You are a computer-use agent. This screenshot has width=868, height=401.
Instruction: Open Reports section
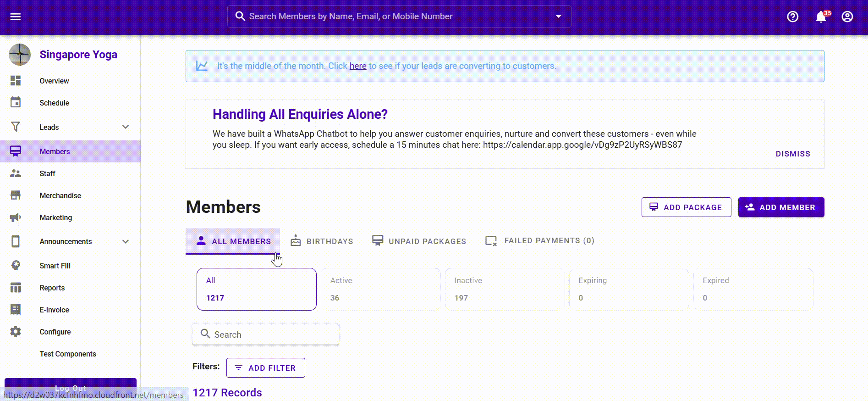(x=52, y=288)
